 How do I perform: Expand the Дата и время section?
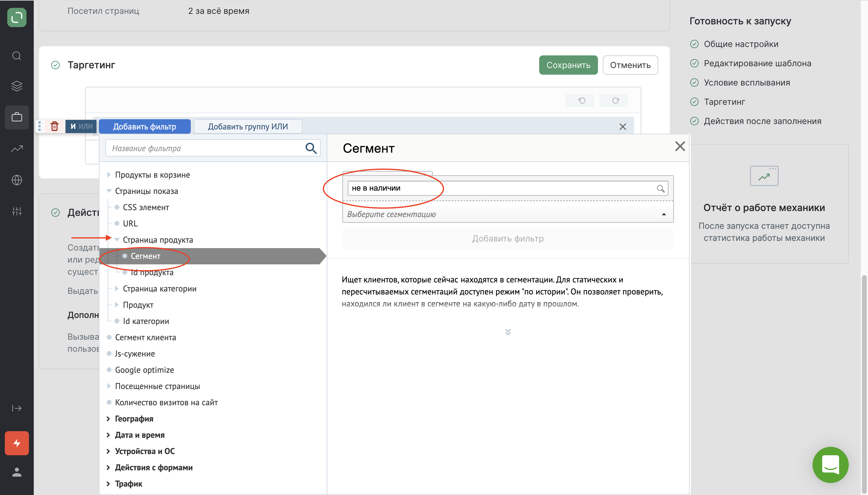pyautogui.click(x=108, y=435)
